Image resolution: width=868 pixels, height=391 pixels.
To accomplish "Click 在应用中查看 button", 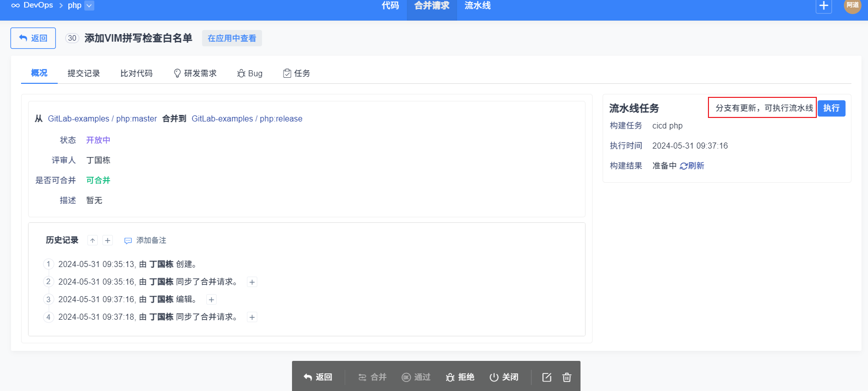I will point(232,38).
